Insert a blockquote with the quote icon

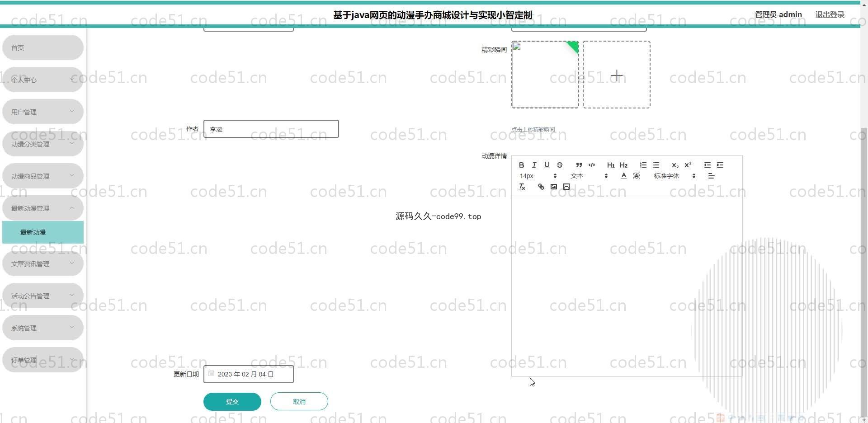579,165
